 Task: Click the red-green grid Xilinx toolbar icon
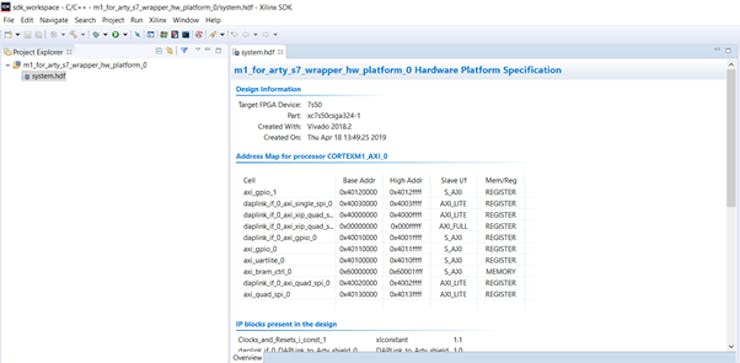click(164, 34)
